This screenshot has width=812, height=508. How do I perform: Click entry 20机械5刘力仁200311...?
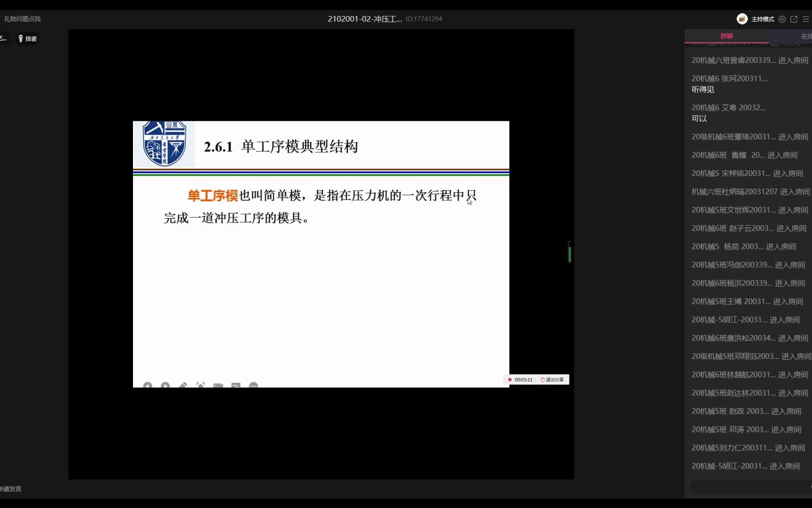click(748, 449)
